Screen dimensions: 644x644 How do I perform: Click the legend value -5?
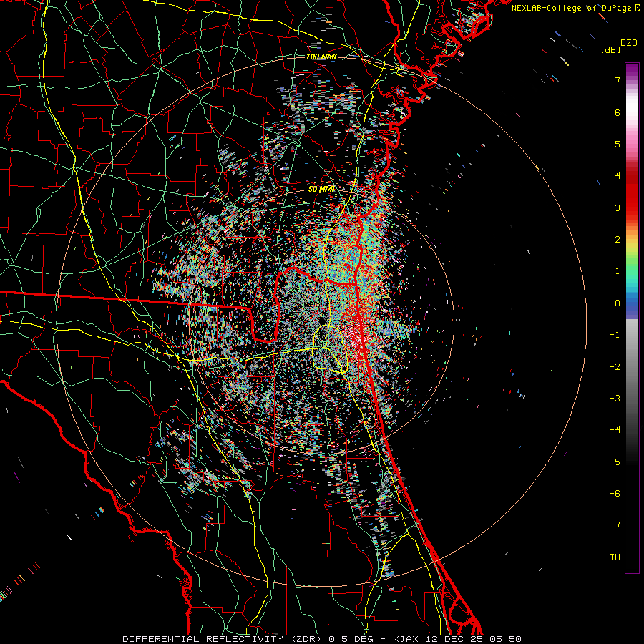pyautogui.click(x=615, y=462)
